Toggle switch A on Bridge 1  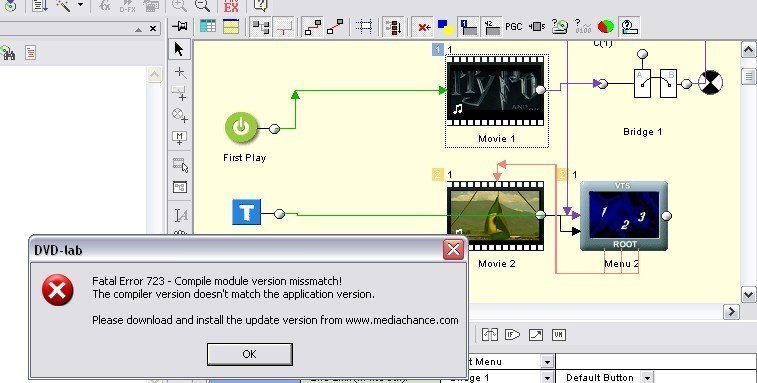(x=642, y=84)
